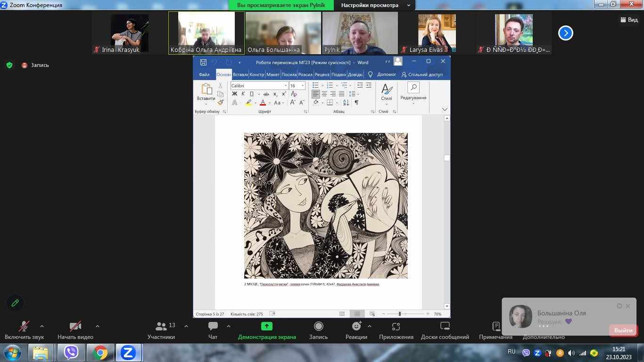Screen dimensions: 644x362
Task: Open the Calibri font name dropdown
Action: tap(285, 86)
